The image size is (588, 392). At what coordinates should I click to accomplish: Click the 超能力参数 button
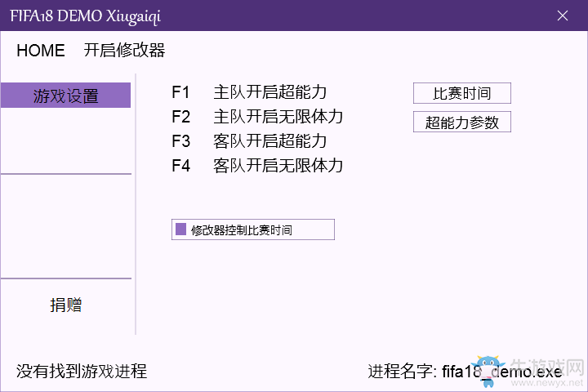pyautogui.click(x=462, y=122)
